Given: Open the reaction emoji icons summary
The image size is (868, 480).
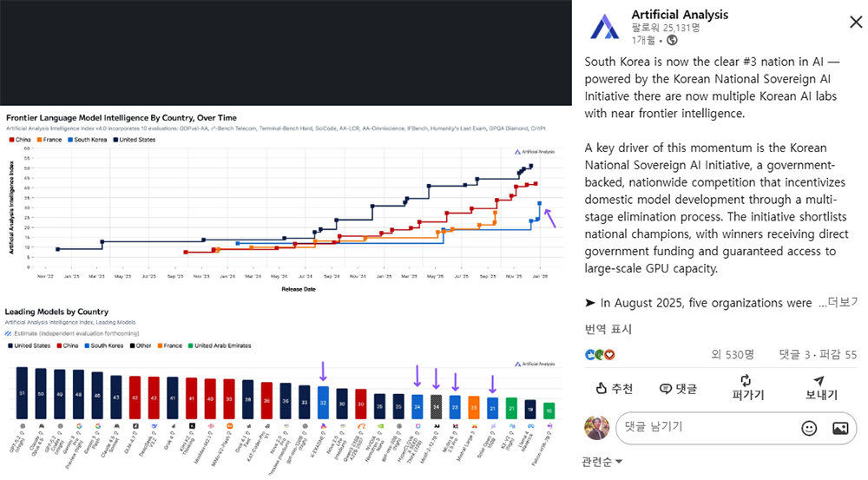Looking at the screenshot, I should 600,355.
